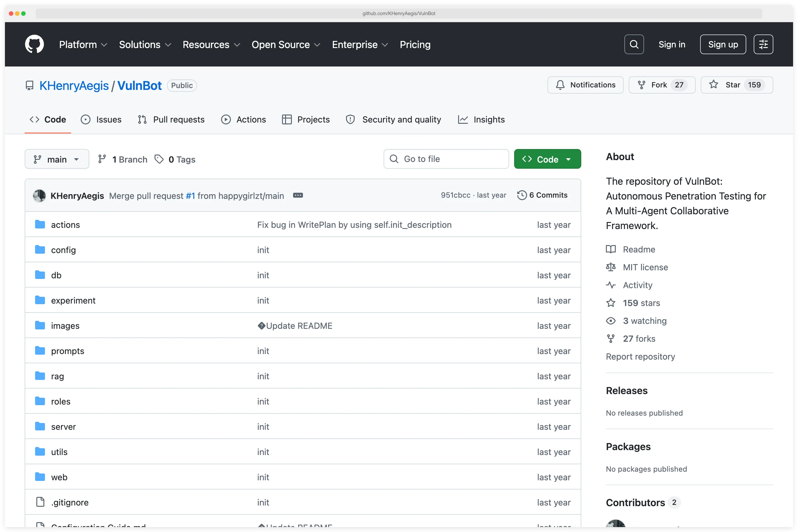Expand the Platform menu
Screen dimensions: 798x532
(x=83, y=44)
